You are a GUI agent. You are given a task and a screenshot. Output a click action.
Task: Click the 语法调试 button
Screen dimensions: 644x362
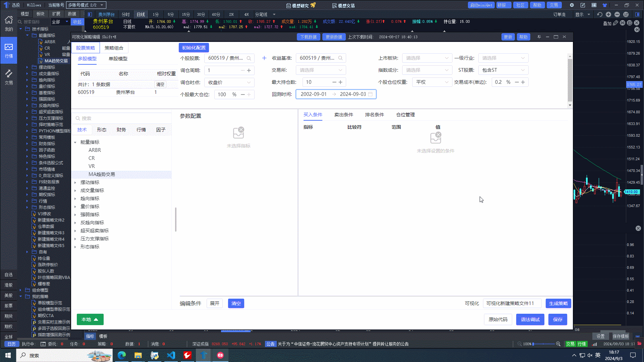click(x=530, y=319)
